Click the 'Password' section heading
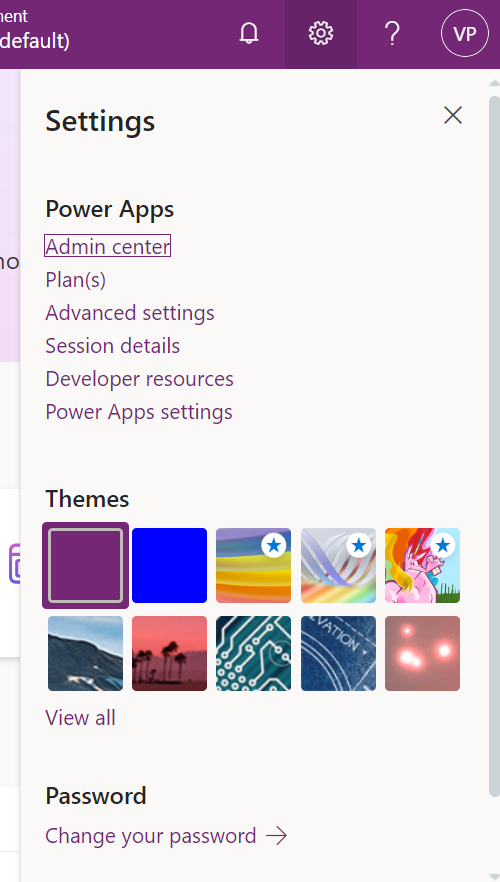This screenshot has height=882, width=500. [96, 796]
